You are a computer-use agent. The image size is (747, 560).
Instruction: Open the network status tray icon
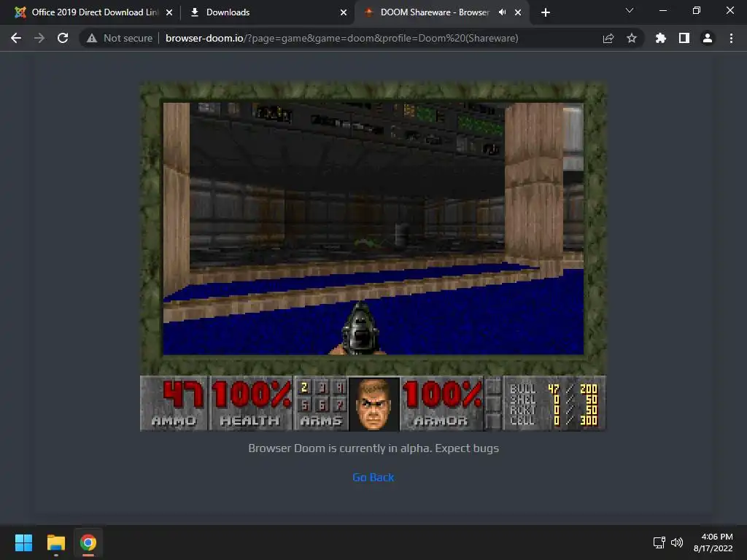(659, 542)
